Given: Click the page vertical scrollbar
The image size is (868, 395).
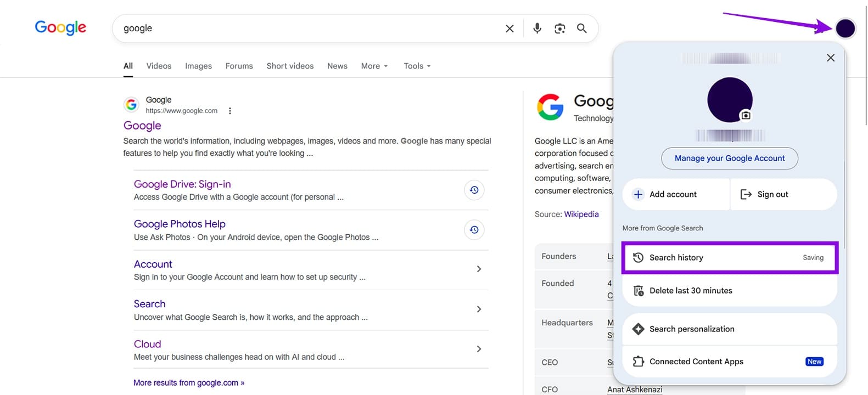Looking at the screenshot, I should [866, 66].
